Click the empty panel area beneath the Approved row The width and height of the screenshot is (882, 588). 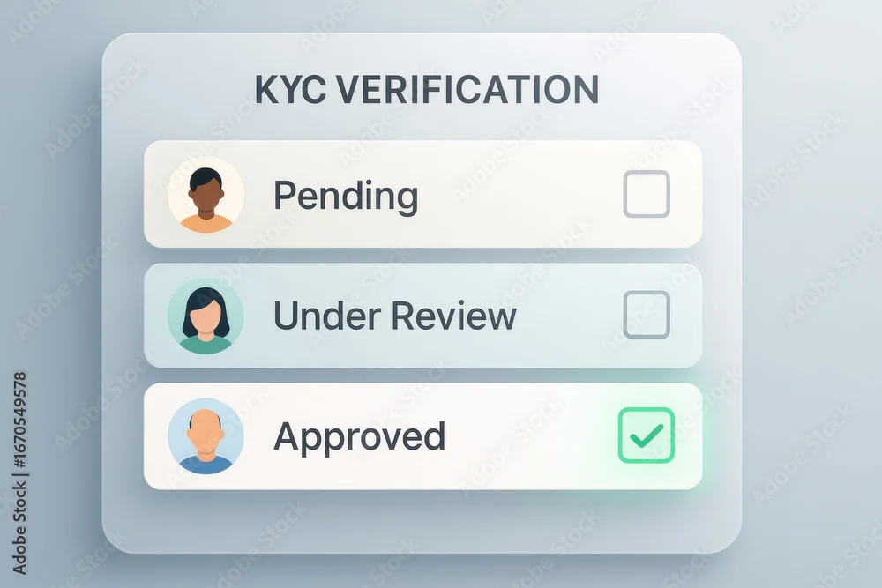(422, 520)
